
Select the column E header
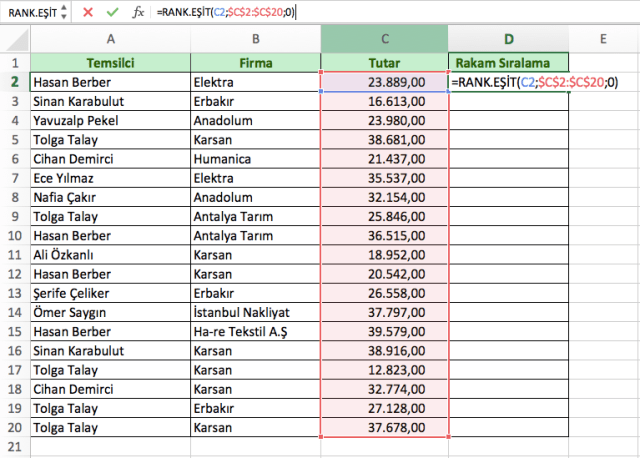coord(603,39)
